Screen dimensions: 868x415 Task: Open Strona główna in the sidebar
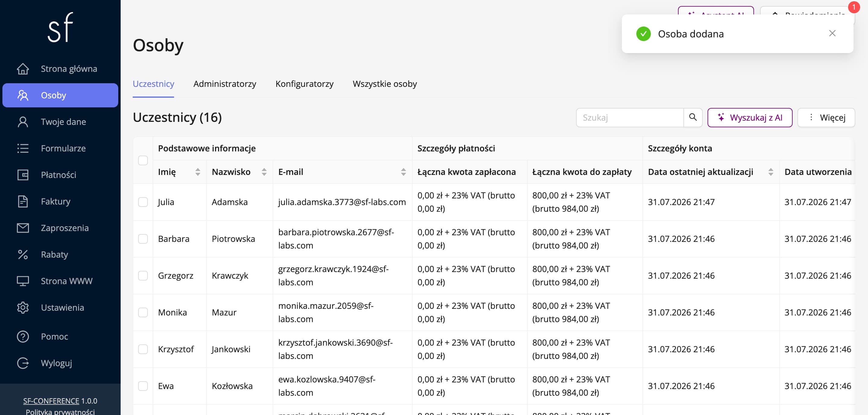tap(60, 69)
